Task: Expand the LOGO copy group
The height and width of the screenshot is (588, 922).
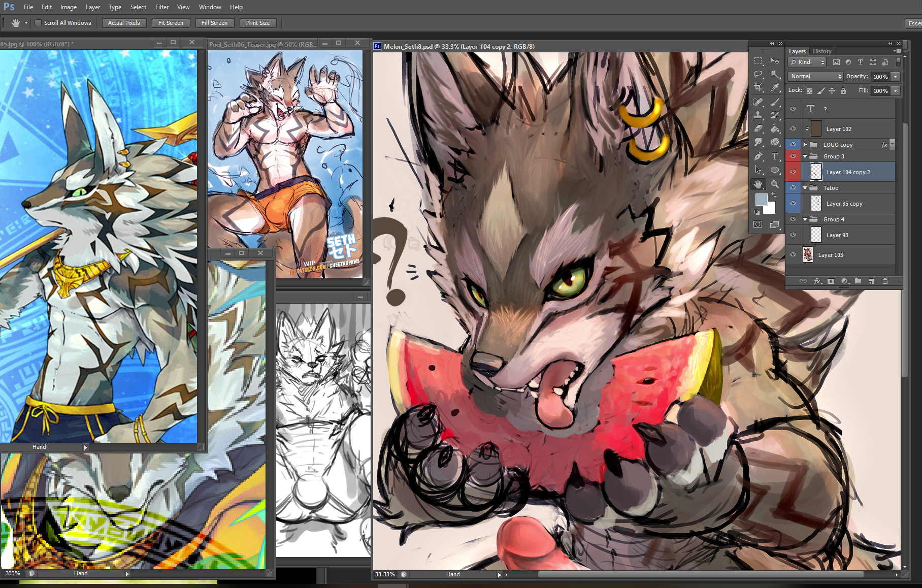Action: click(x=805, y=145)
